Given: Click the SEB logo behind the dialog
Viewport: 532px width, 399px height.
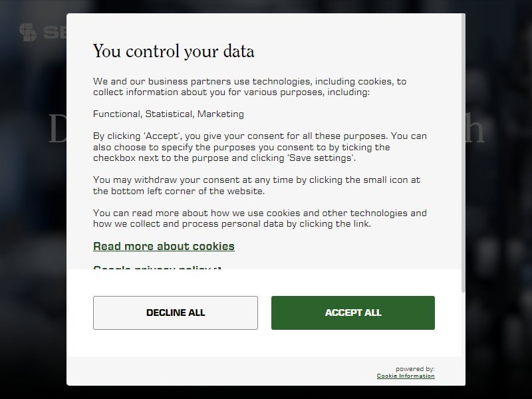Looking at the screenshot, I should coord(43,32).
